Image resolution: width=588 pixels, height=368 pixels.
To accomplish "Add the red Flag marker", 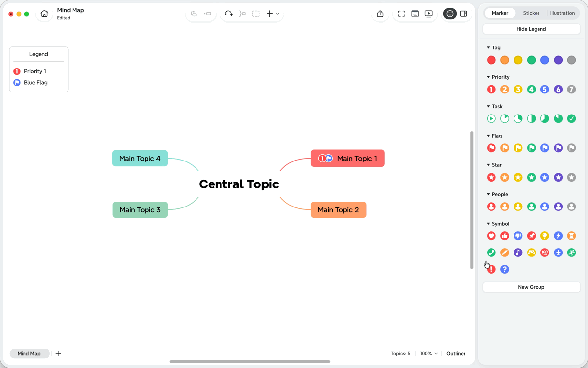I will point(491,148).
